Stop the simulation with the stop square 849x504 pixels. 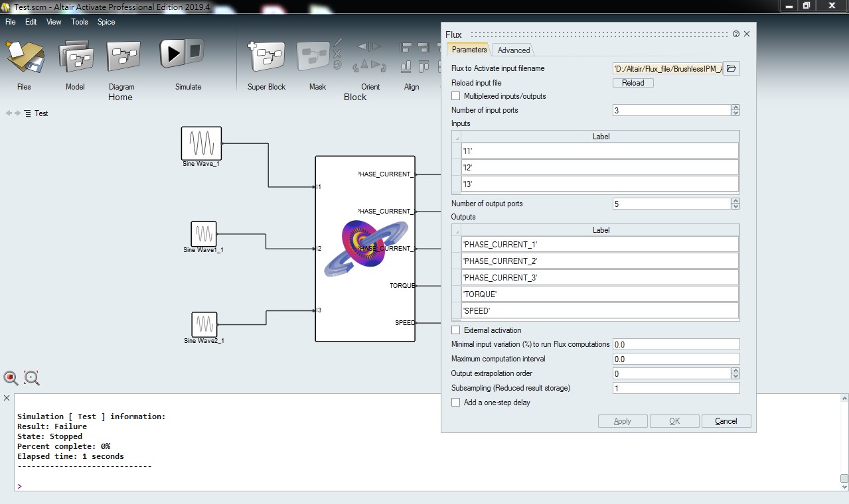point(194,52)
